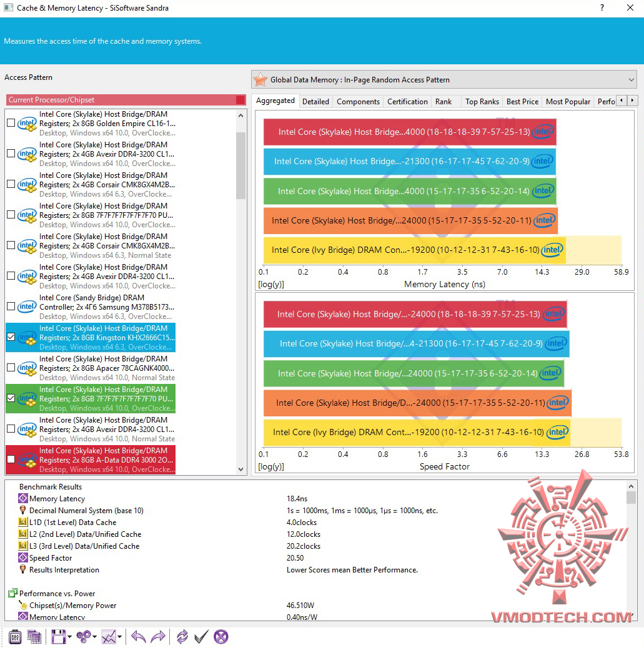Check the Corsair CMK8GX4M2B OverClocked entry checkbox
644x648 pixels.
click(x=11, y=184)
